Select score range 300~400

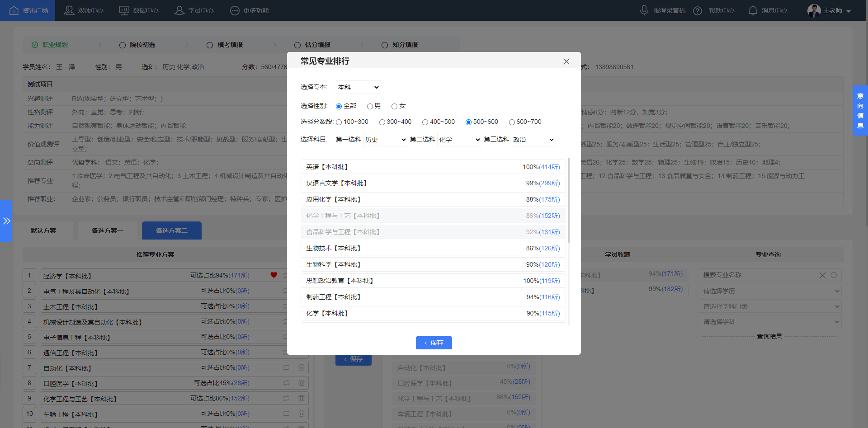click(x=382, y=122)
